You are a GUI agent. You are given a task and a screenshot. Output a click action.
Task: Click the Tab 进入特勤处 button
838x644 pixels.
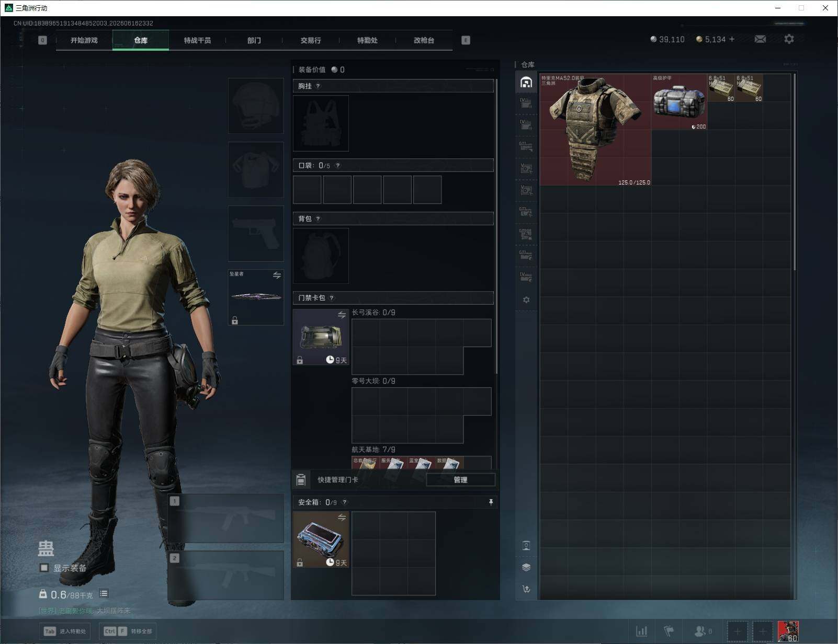pos(65,631)
